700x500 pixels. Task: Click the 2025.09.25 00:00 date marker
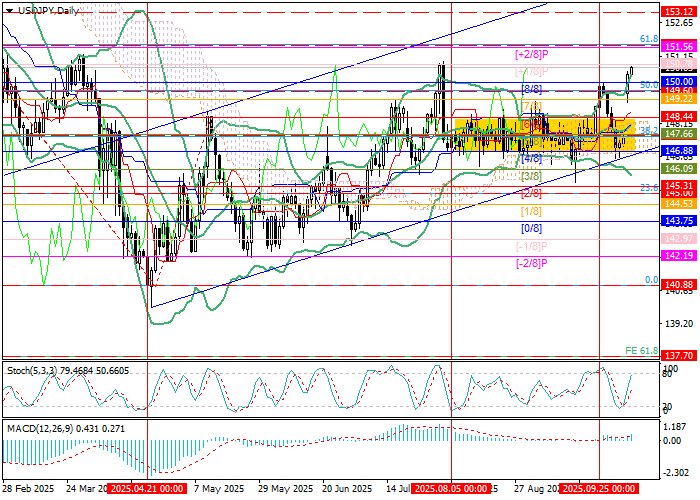pyautogui.click(x=599, y=488)
